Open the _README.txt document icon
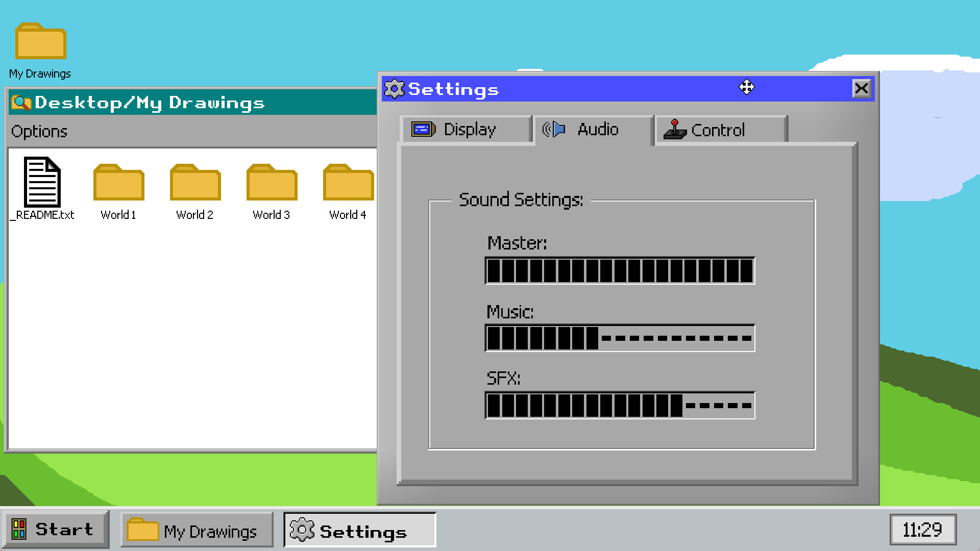This screenshot has height=551, width=980. coord(42,183)
